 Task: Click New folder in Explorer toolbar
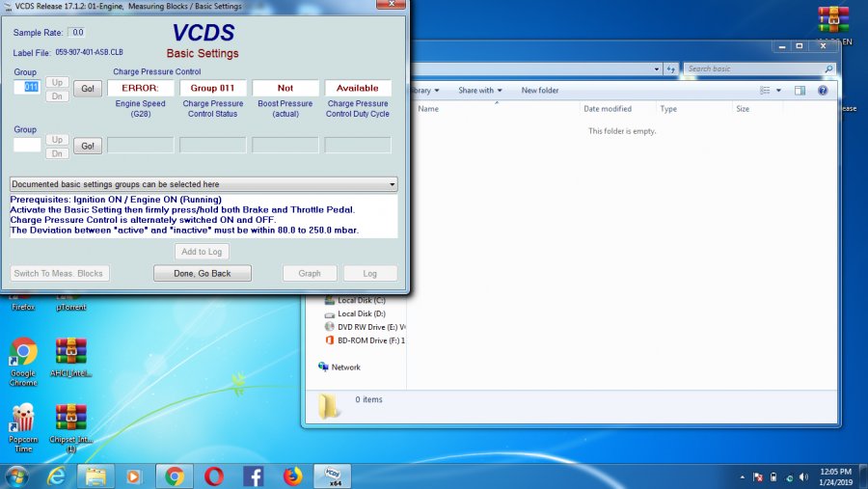pos(540,91)
